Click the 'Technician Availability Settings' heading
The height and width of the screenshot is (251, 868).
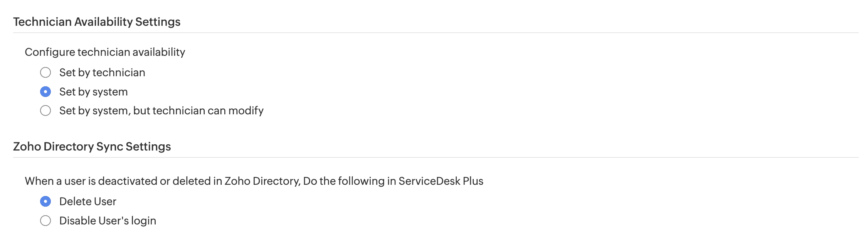point(97,22)
